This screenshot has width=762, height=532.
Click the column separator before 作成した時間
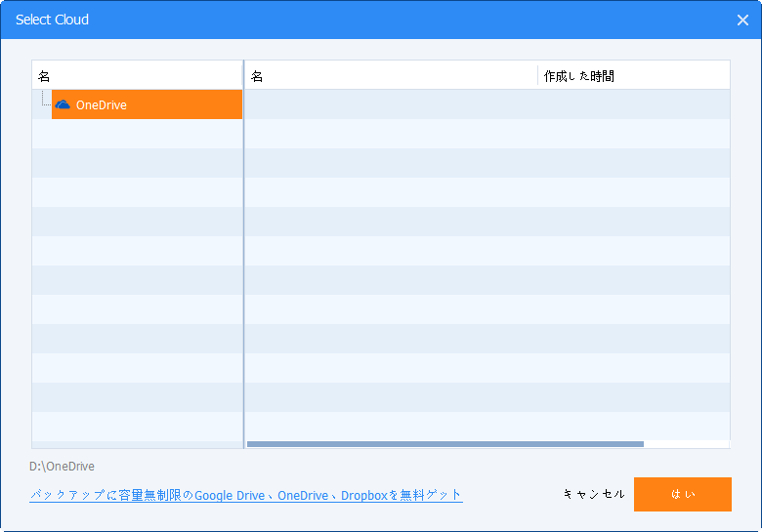[537, 76]
